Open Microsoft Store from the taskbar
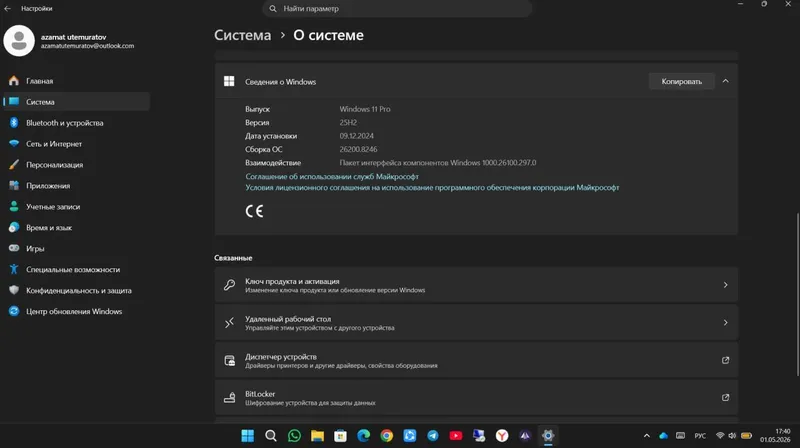This screenshot has width=800, height=448. [340, 435]
